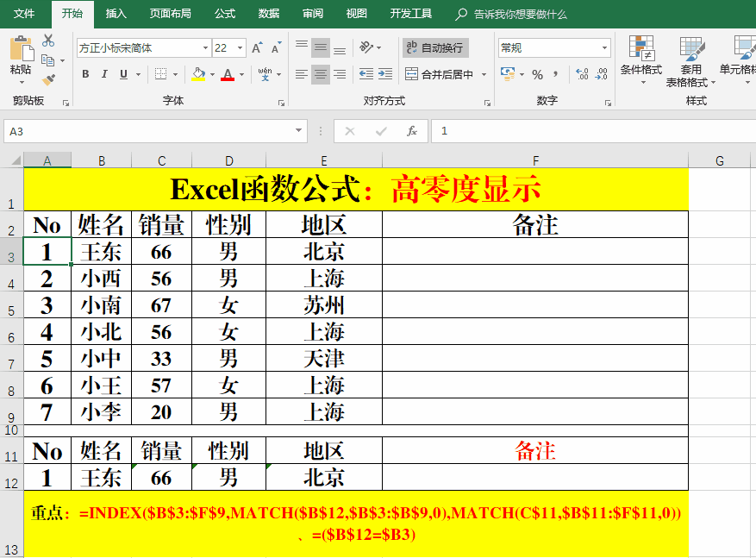Toggle middle vertical alignment
This screenshot has width=756, height=558.
pyautogui.click(x=321, y=47)
